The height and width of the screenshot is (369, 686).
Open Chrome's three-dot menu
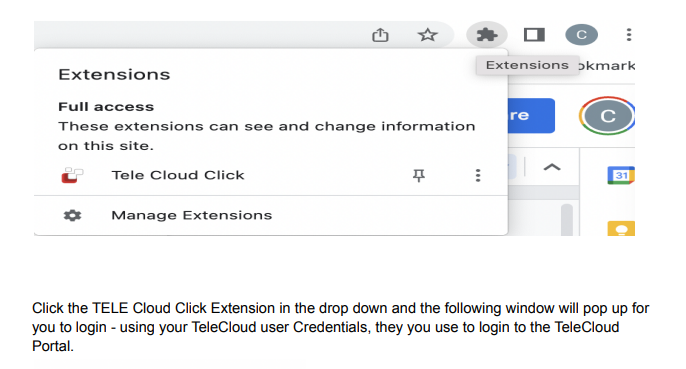coord(629,35)
